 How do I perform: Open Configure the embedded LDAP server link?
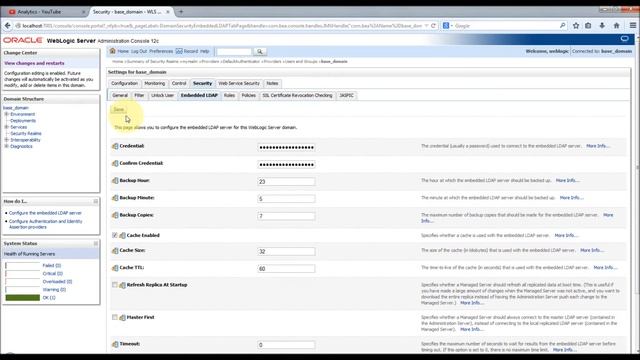tap(45, 213)
